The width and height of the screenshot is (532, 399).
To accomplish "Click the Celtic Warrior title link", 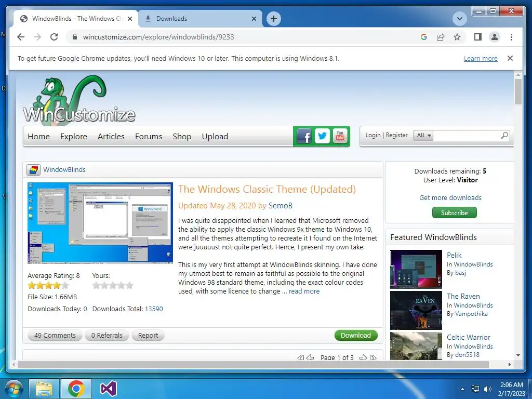I will (468, 337).
